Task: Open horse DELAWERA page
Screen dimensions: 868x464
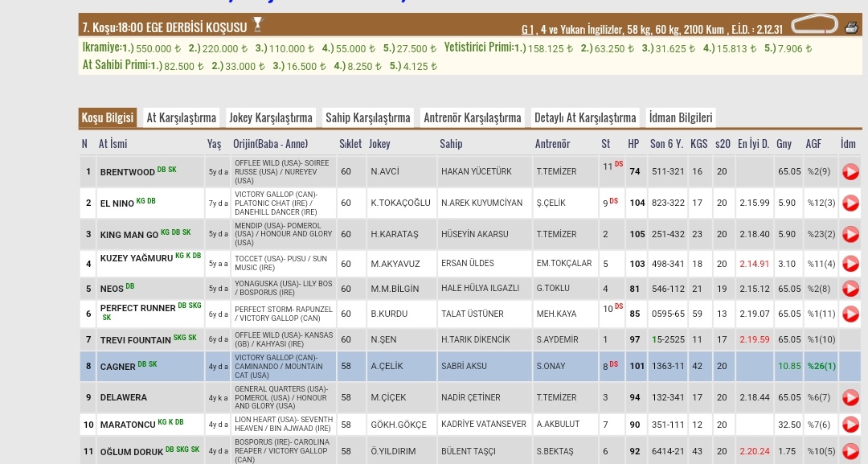Action: (x=124, y=397)
